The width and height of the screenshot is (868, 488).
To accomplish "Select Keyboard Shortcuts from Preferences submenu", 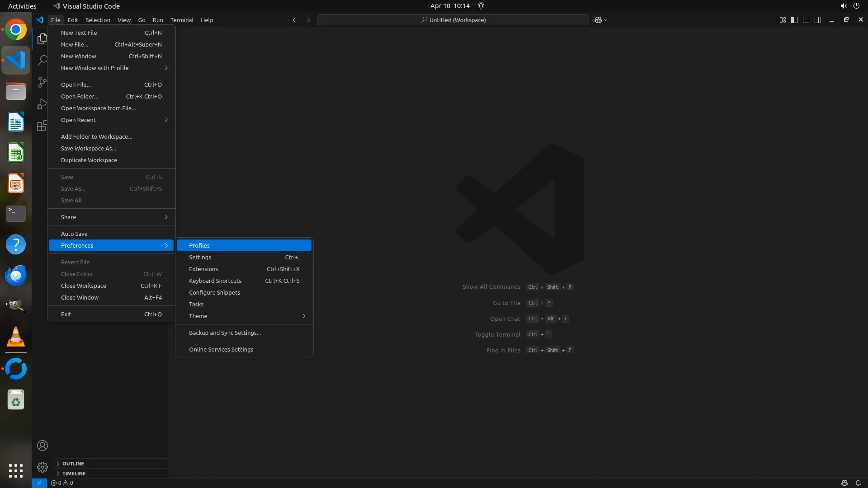I will (215, 281).
